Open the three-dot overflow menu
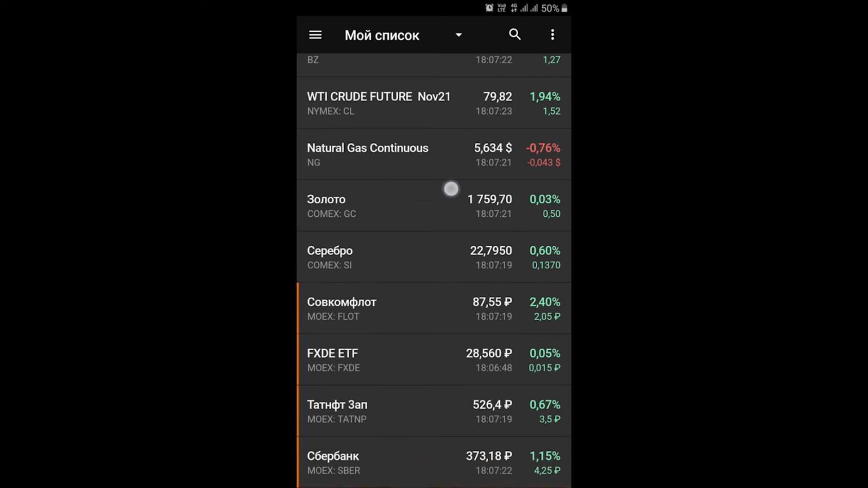The height and width of the screenshot is (488, 868). (x=552, y=34)
